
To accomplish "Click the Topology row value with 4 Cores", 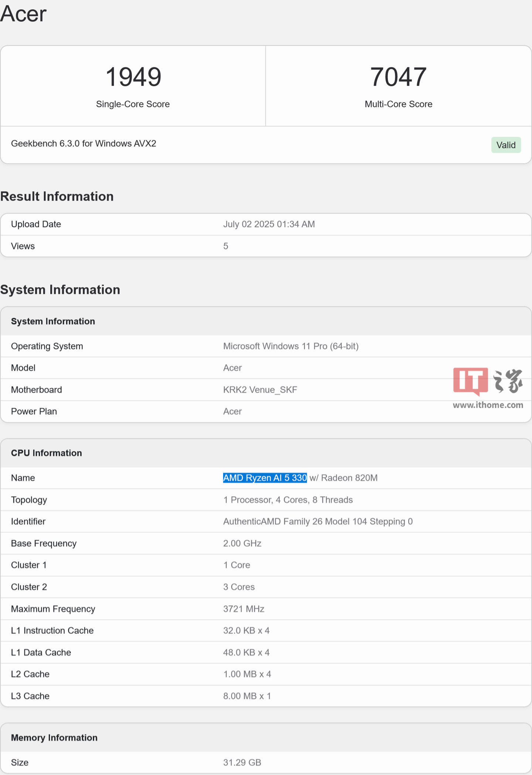I will coord(288,500).
